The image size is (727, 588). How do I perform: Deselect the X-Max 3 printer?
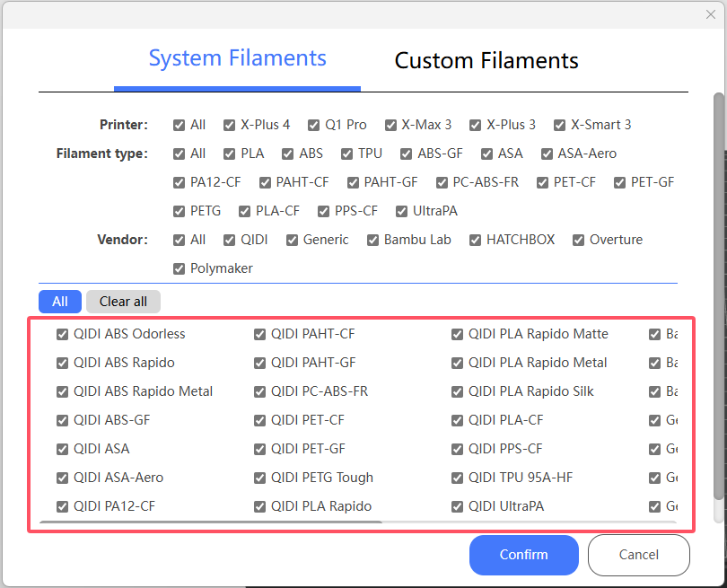point(390,125)
